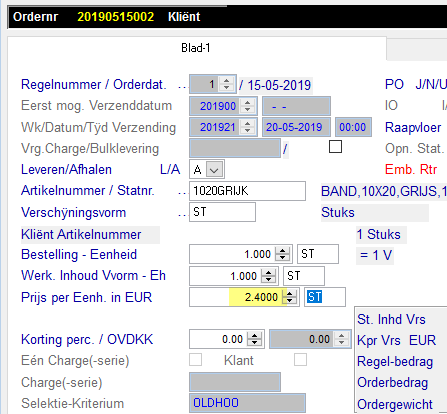Decrease the Eerst mog. Verzenddatum week spinner

(247, 110)
